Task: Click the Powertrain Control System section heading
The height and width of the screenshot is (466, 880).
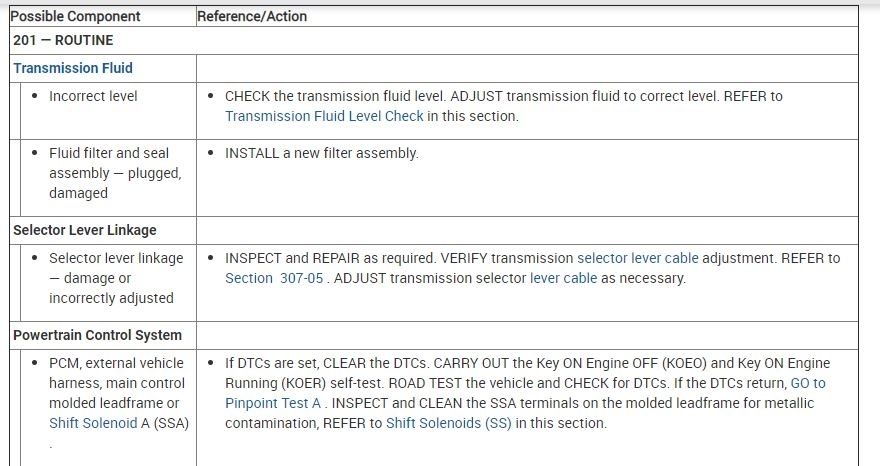Action: [97, 335]
